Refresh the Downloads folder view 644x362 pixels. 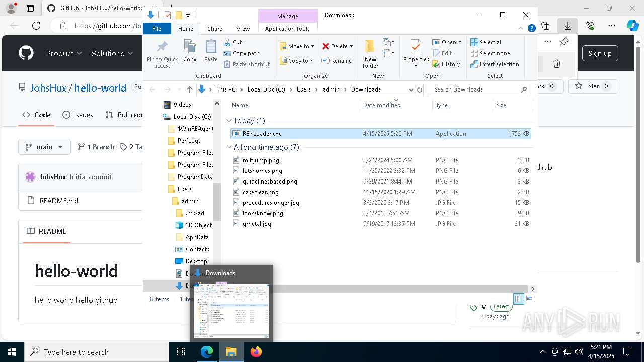(420, 89)
